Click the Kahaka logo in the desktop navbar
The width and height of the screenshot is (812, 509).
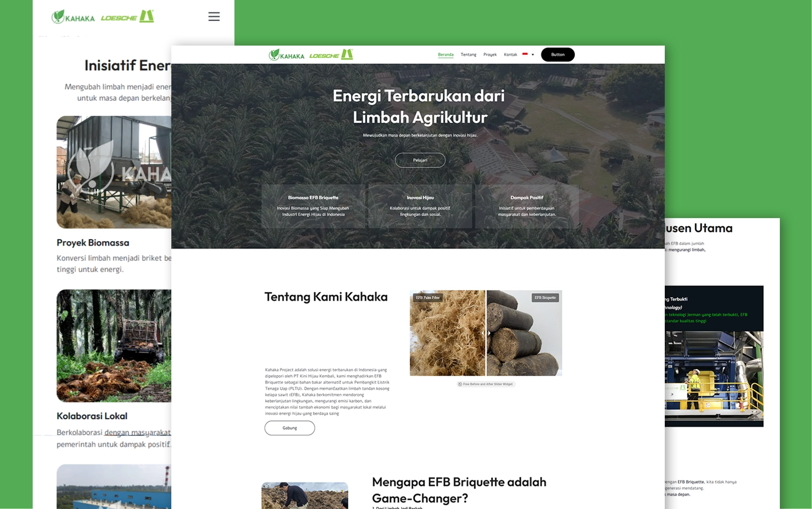click(x=286, y=55)
